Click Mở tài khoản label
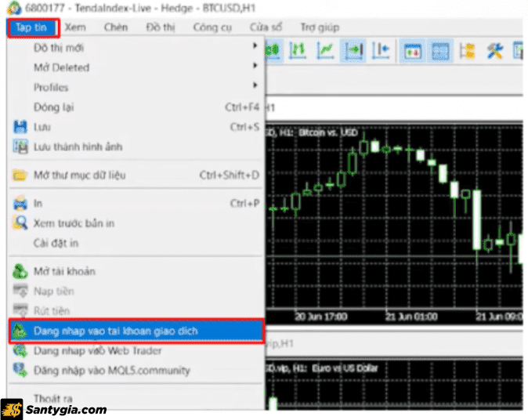The width and height of the screenshot is (528, 420). point(64,271)
